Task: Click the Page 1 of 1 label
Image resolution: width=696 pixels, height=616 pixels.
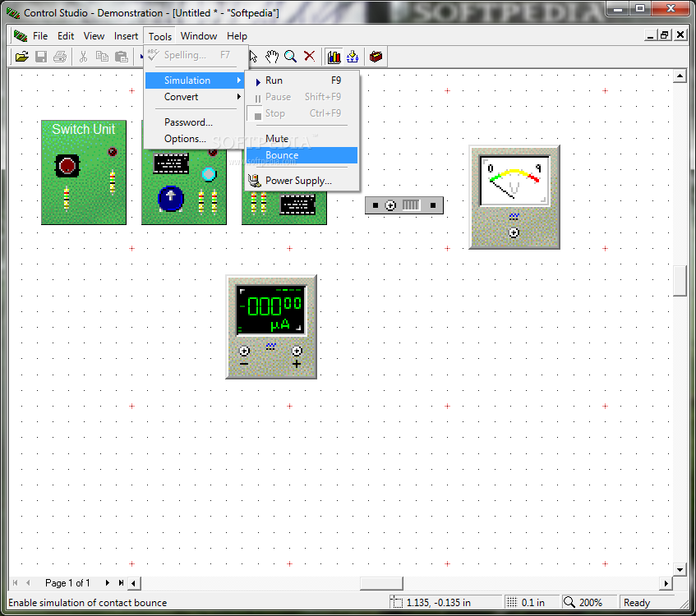Action: (67, 582)
